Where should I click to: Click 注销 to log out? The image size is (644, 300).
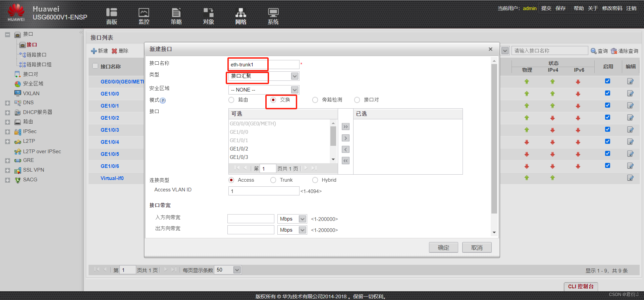point(631,8)
